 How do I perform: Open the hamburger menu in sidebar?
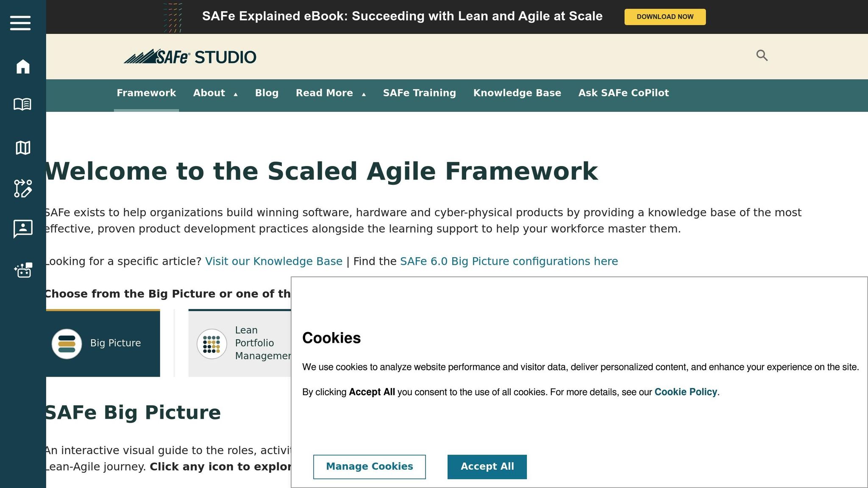(x=20, y=23)
